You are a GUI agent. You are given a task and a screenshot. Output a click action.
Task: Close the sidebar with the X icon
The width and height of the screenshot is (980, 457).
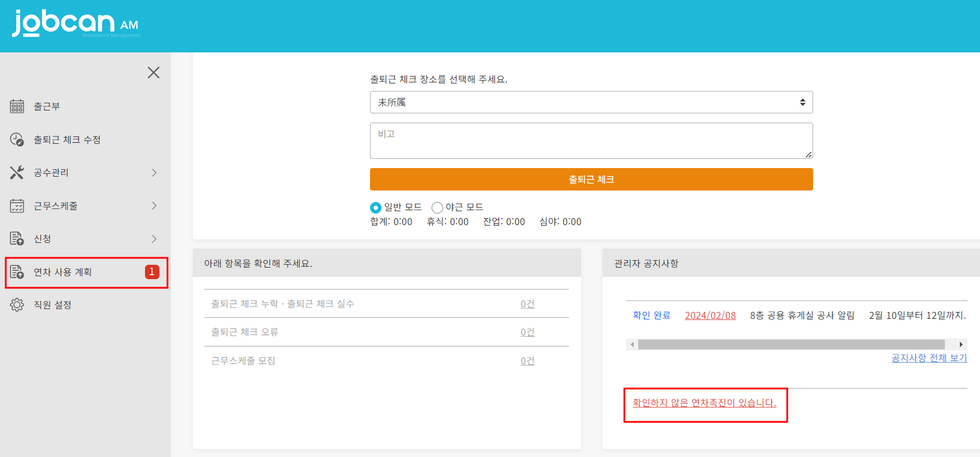(x=154, y=73)
